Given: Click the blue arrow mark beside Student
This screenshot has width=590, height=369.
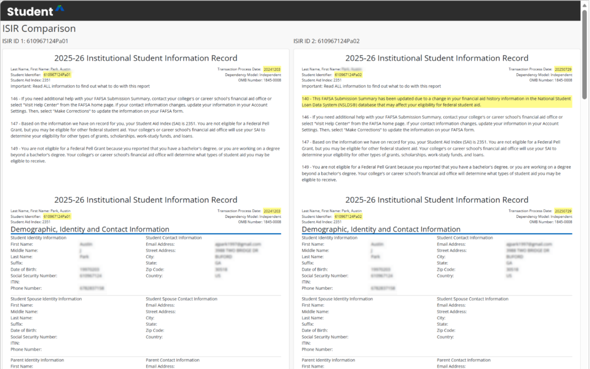Looking at the screenshot, I should 60,8.
